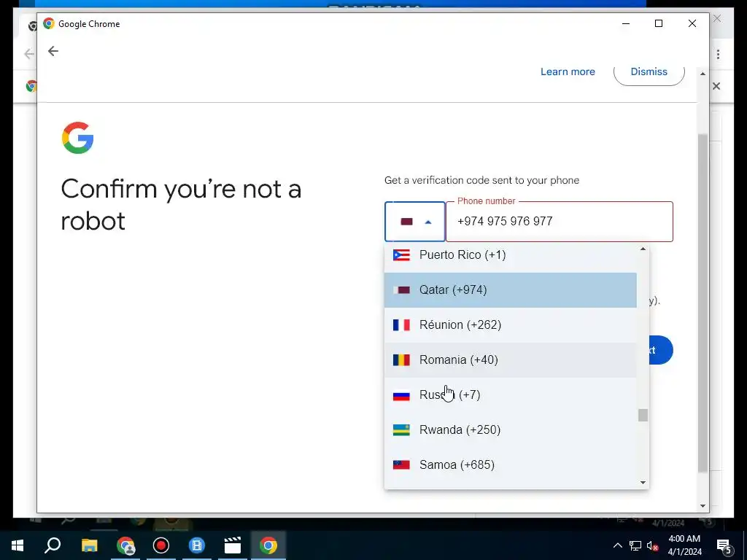This screenshot has width=747, height=560.
Task: Choose Russia (+7) option
Action: 510,395
